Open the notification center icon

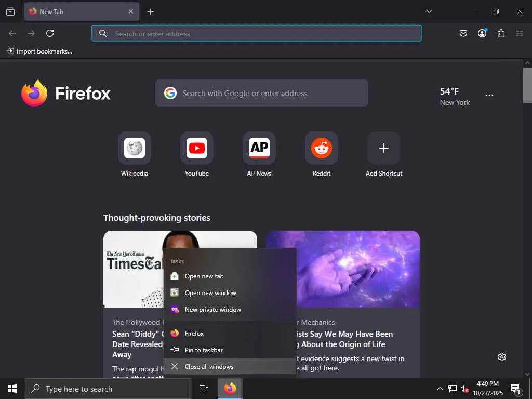pos(515,389)
